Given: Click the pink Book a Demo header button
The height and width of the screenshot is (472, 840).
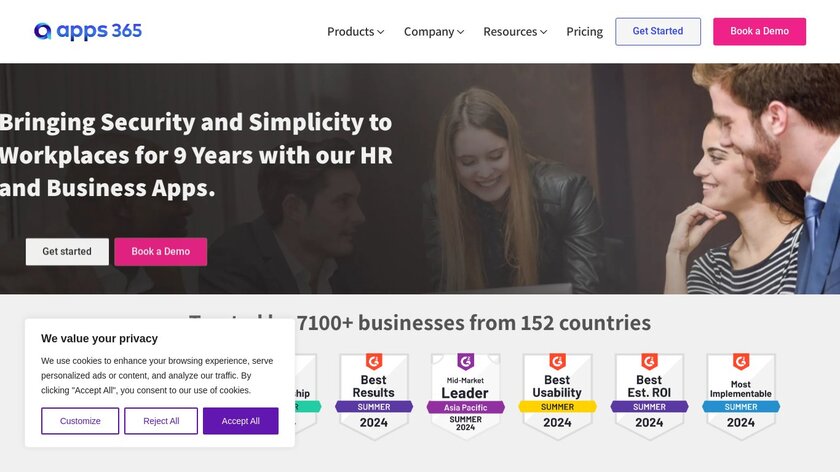Looking at the screenshot, I should (759, 31).
